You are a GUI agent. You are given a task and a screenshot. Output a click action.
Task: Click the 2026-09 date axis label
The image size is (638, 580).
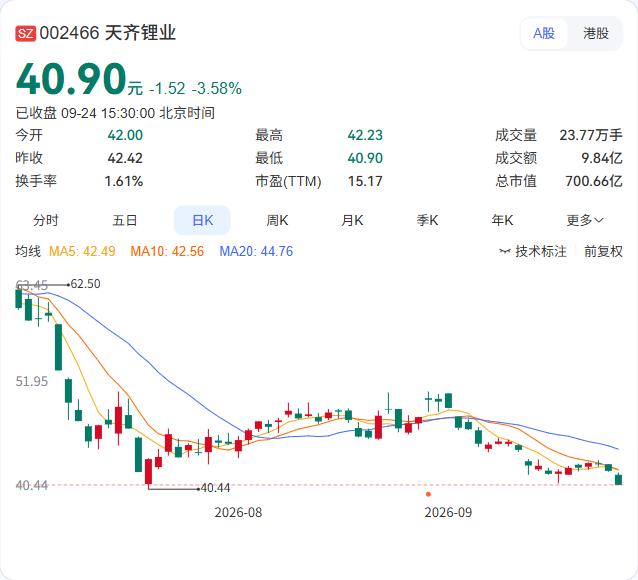coord(448,512)
